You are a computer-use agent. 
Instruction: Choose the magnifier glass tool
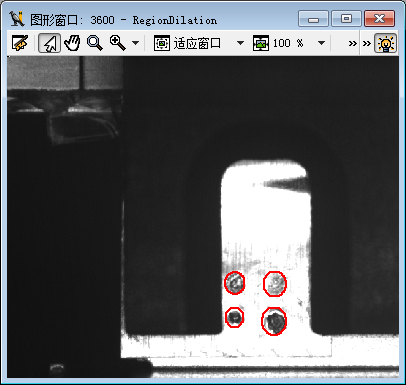pos(95,43)
